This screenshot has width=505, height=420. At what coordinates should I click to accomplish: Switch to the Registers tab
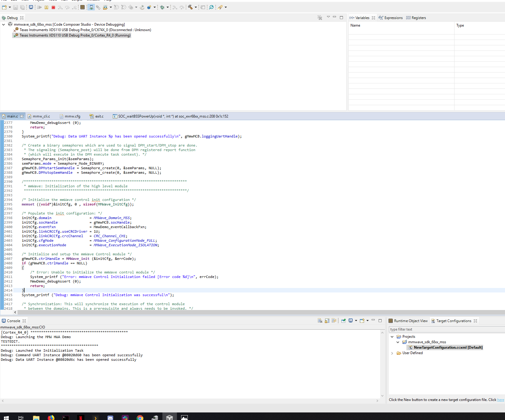[x=416, y=18]
